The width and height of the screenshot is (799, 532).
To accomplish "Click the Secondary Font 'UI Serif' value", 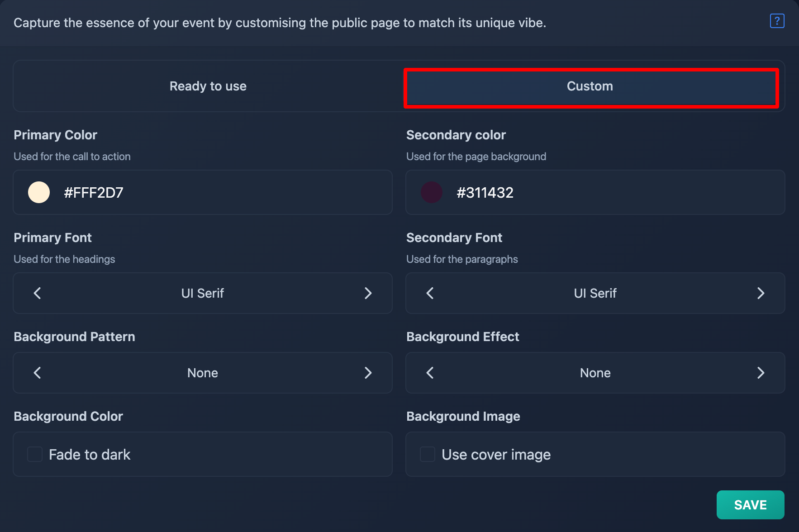I will click(595, 293).
